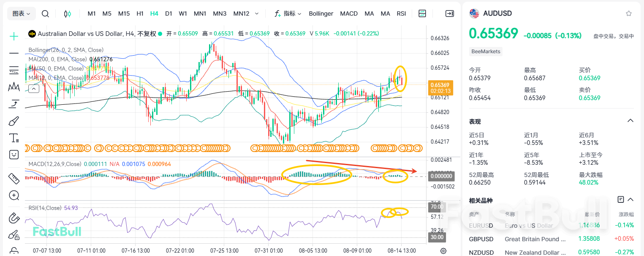Collapse the indicator legend list
644x256 pixels.
34,88
